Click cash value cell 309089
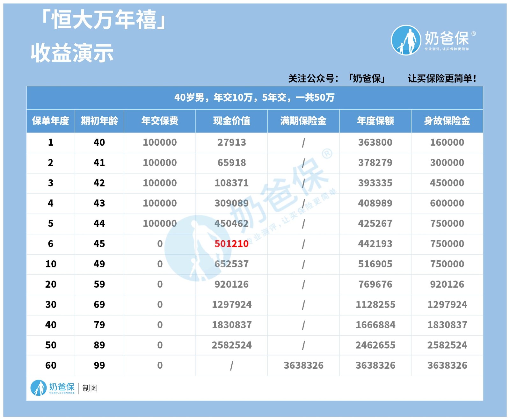The height and width of the screenshot is (420, 510). tap(232, 203)
